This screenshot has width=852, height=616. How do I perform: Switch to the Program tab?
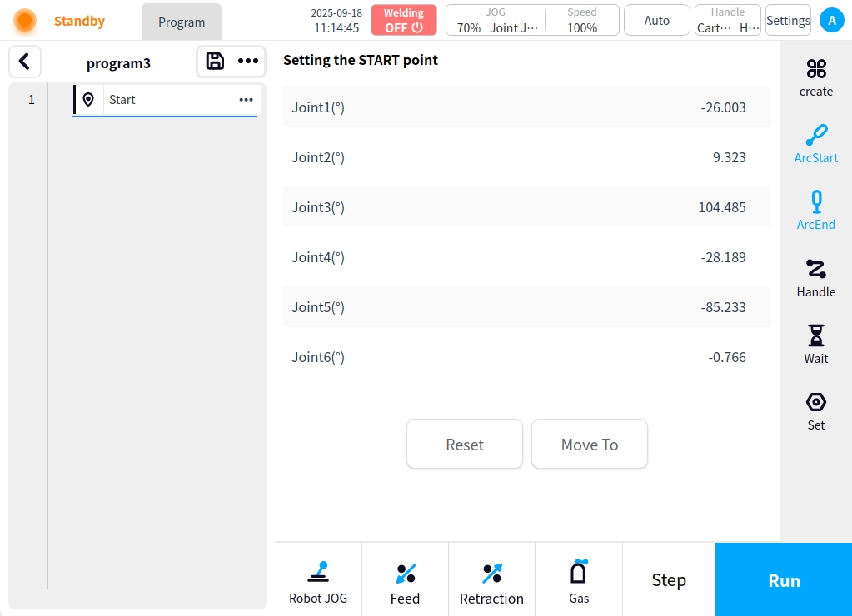tap(182, 22)
